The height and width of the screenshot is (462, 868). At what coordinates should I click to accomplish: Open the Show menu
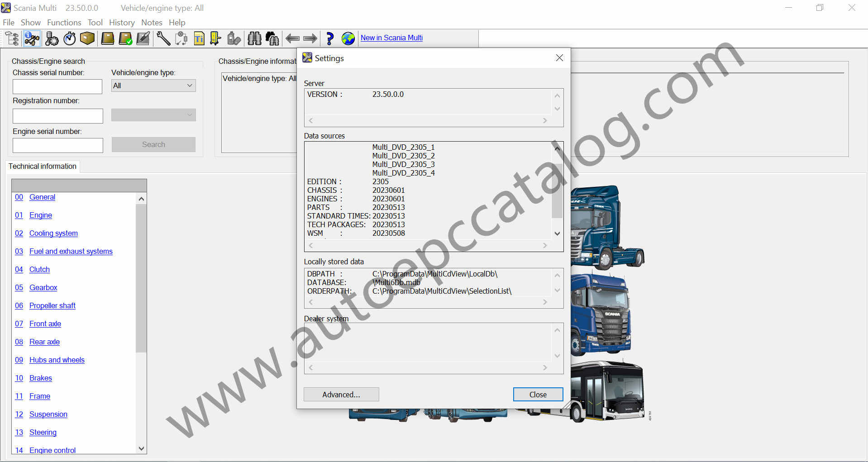click(31, 22)
